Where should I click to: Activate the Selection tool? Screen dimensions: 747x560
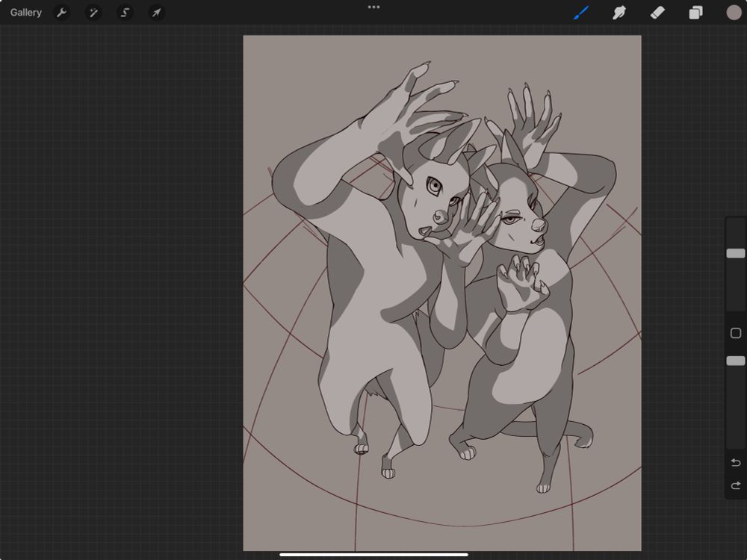pyautogui.click(x=125, y=13)
